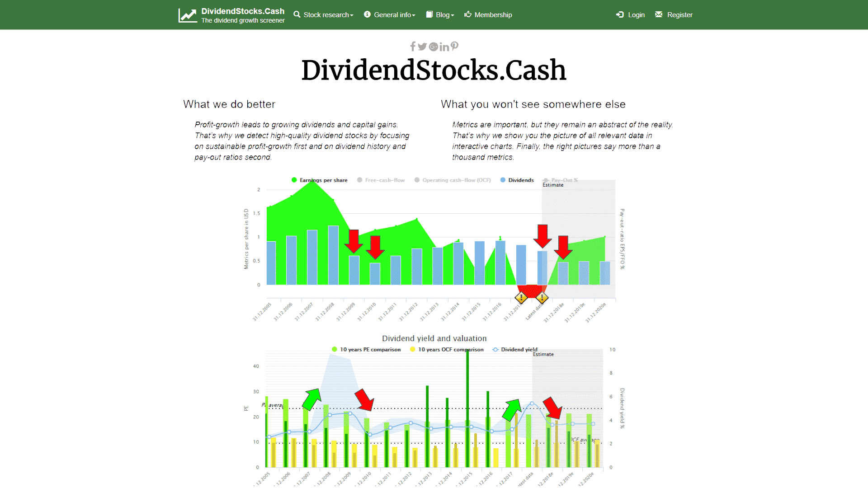This screenshot has height=488, width=868.
Task: Click the Register envelope icon
Action: 659,14
